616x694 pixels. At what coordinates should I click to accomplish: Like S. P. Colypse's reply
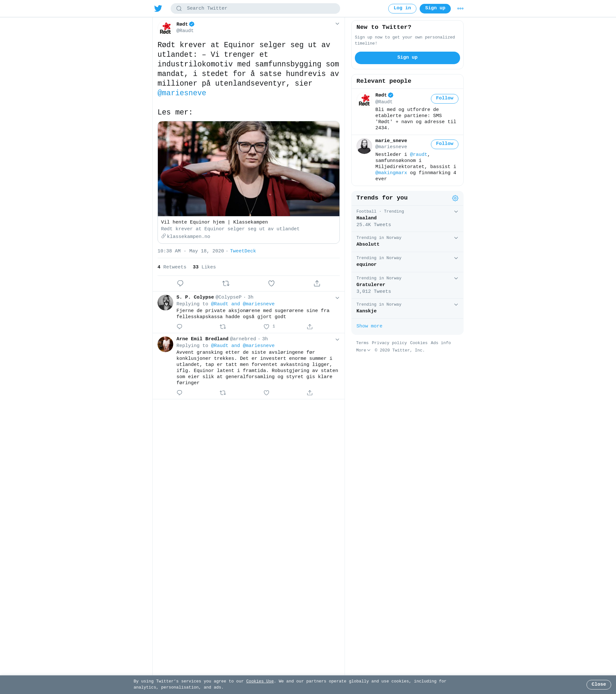tap(267, 326)
